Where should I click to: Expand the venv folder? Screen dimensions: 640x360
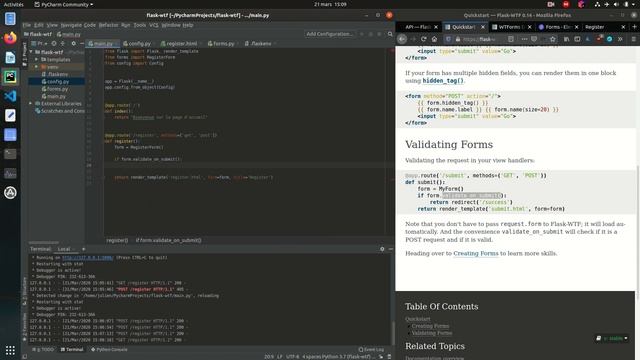point(36,67)
